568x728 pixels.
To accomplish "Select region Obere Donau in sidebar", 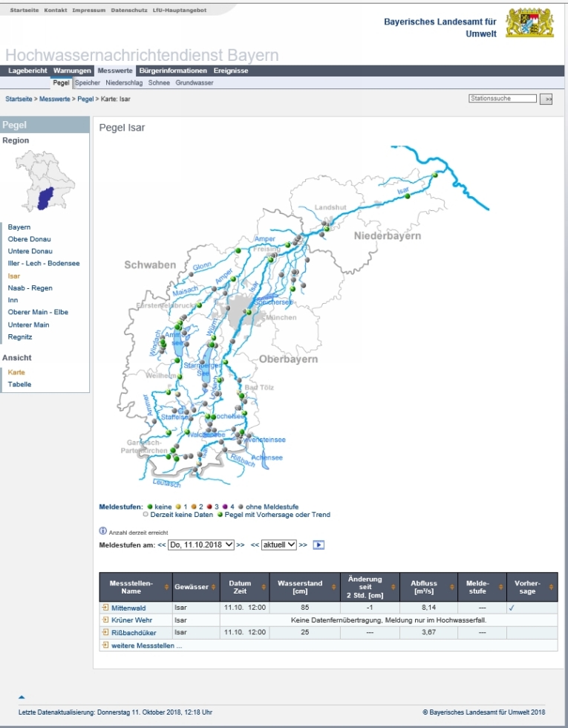I will 29,239.
